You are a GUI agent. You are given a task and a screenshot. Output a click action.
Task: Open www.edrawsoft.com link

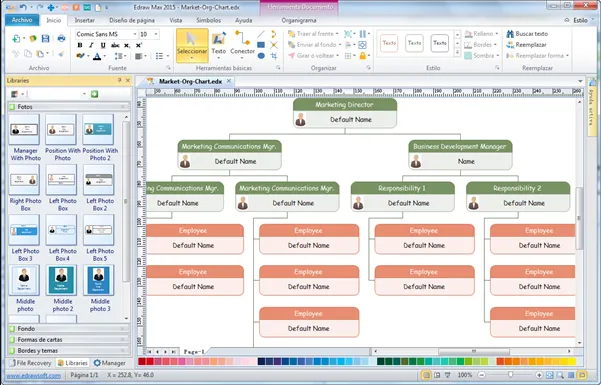tap(34, 375)
